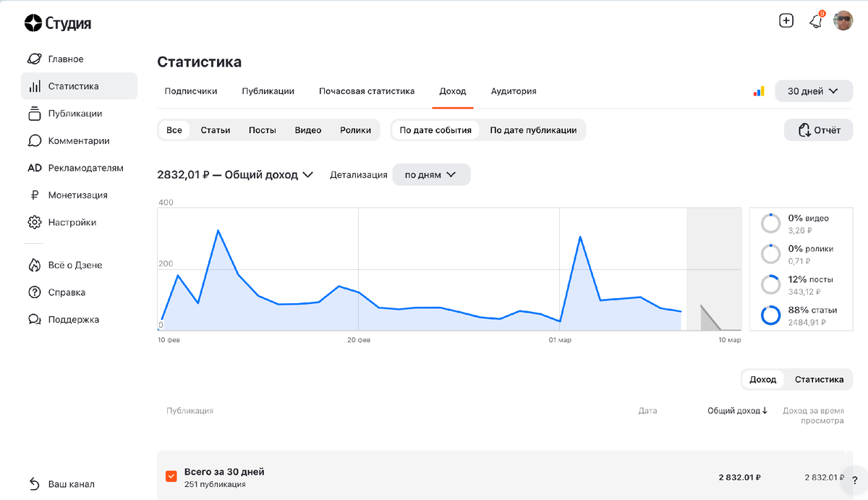
Task: Open notifications bell icon
Action: [x=816, y=21]
